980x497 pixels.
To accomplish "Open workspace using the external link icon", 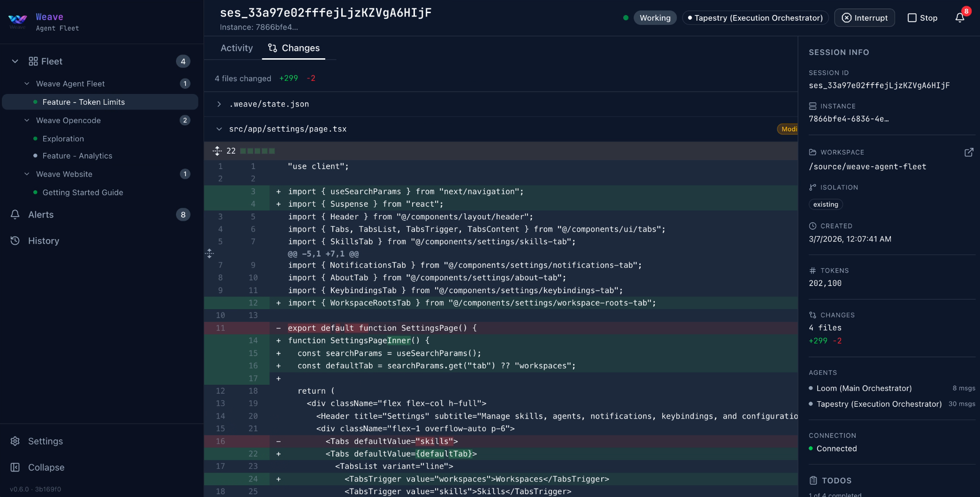I will click(x=969, y=152).
